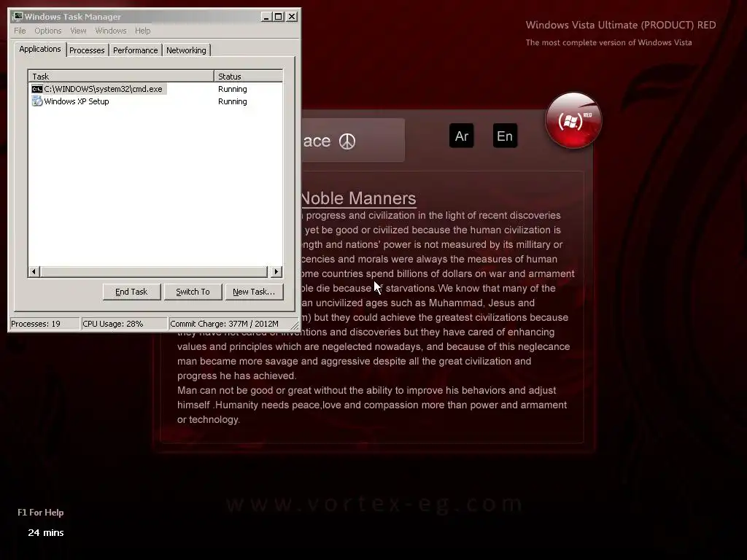Sort by the Task column header
Image resolution: width=747 pixels, height=560 pixels.
point(122,76)
